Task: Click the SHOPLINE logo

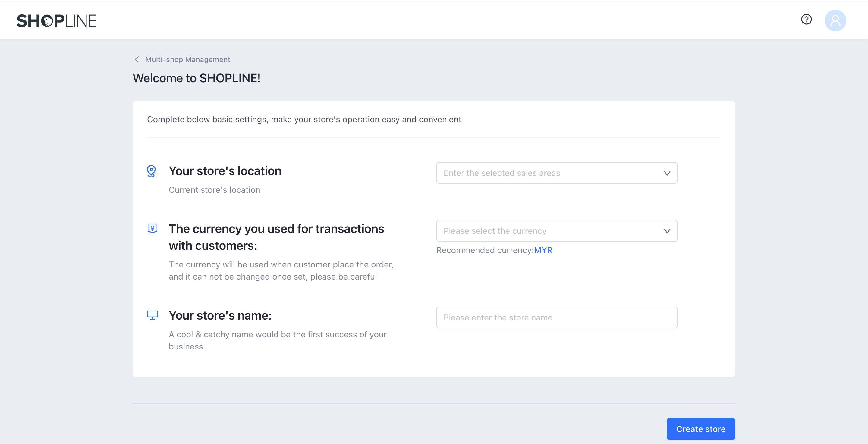Action: [x=57, y=21]
